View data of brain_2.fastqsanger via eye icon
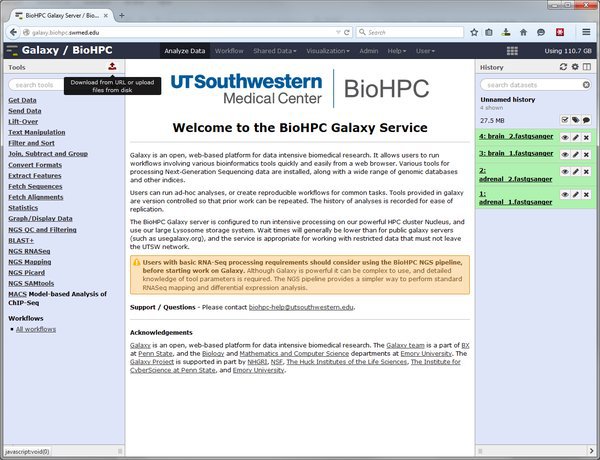The height and width of the screenshot is (460, 600). (x=565, y=137)
